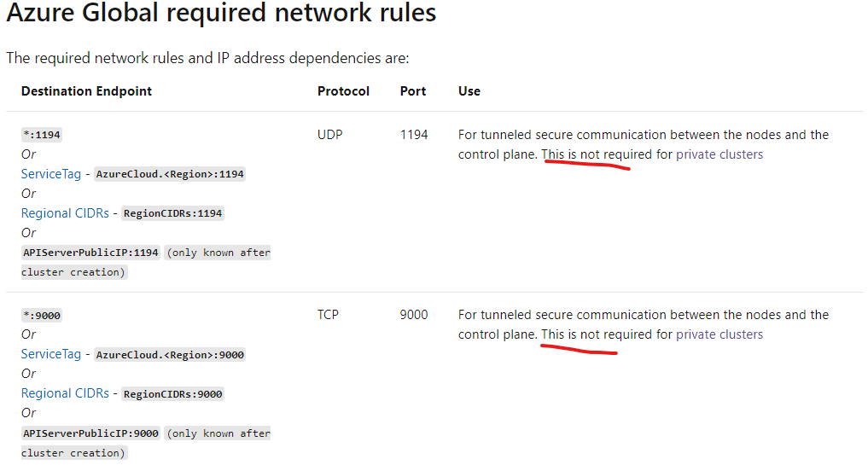Open the ServiceTag link for port 1194
The image size is (868, 465).
pyautogui.click(x=50, y=174)
